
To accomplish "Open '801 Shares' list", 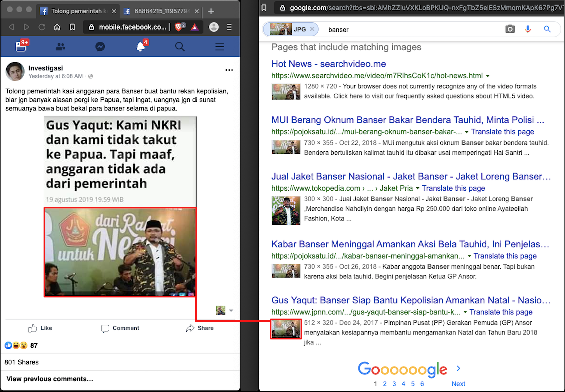I will pyautogui.click(x=21, y=362).
